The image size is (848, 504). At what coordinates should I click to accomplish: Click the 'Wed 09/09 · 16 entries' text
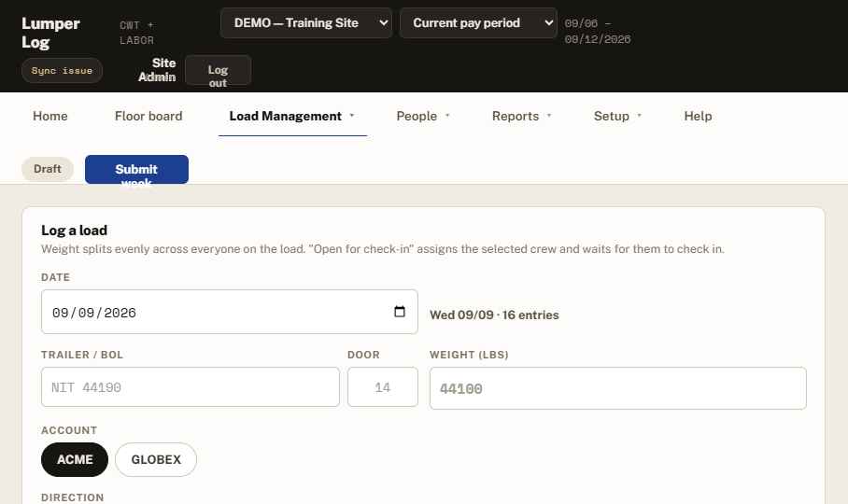pyautogui.click(x=494, y=315)
